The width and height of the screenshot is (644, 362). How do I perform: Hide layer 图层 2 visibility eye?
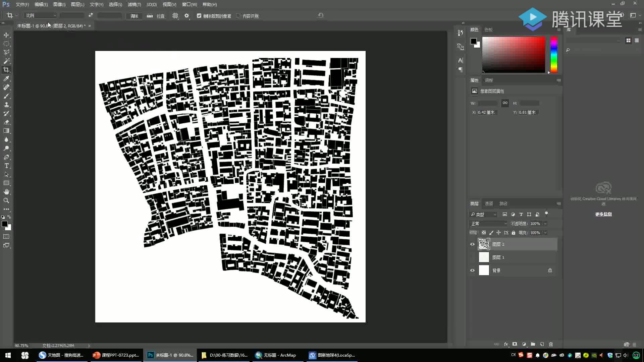click(472, 244)
